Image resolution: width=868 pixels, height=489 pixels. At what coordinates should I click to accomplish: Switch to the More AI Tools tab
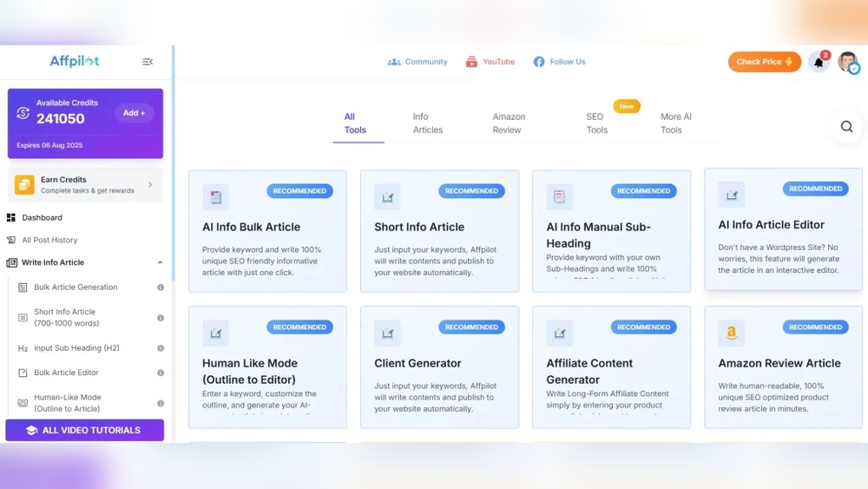(x=676, y=123)
